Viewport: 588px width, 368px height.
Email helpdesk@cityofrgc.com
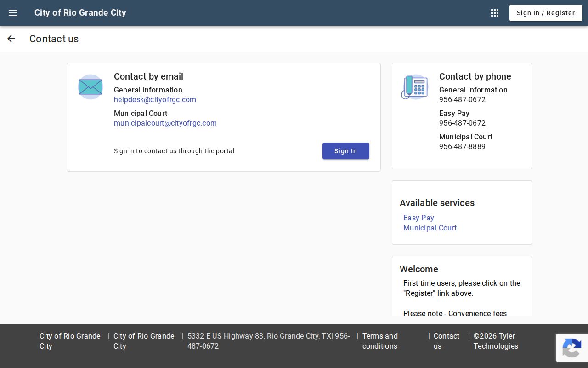(x=155, y=100)
